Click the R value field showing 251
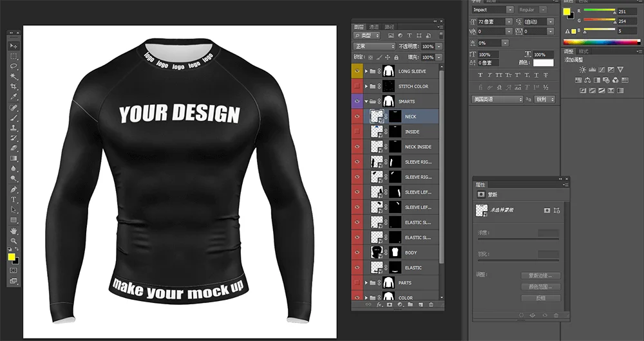 pyautogui.click(x=627, y=12)
